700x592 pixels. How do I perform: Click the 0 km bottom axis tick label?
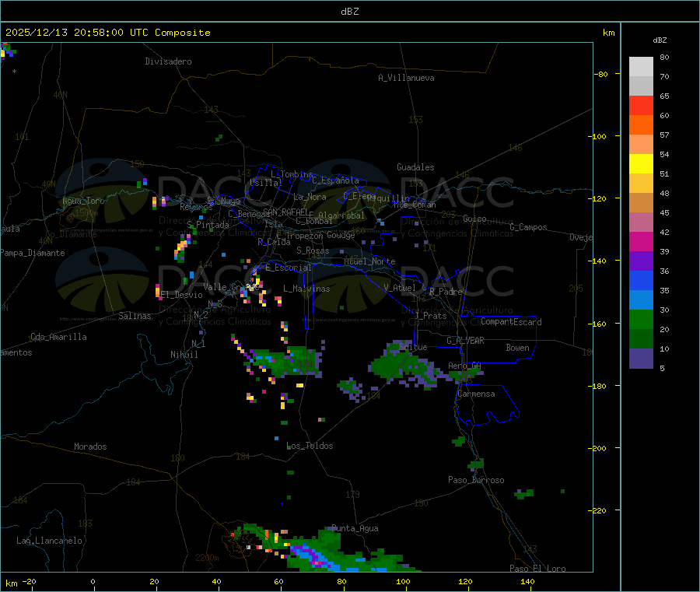tap(93, 581)
